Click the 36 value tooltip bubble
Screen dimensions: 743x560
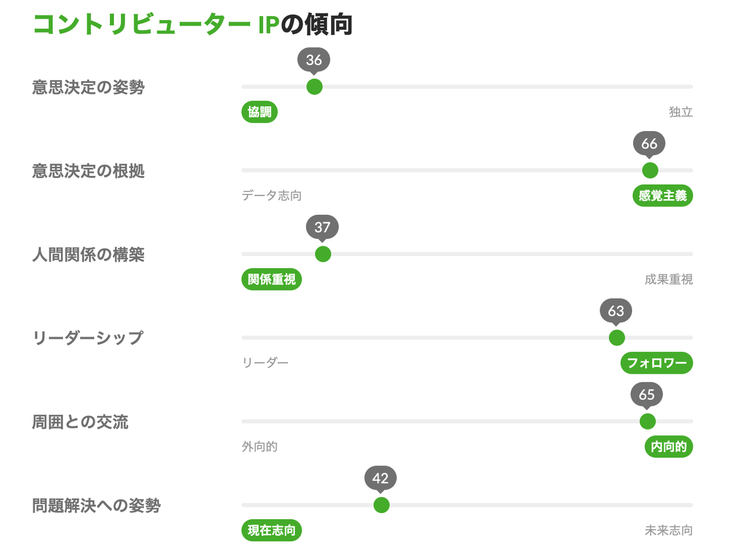point(314,60)
